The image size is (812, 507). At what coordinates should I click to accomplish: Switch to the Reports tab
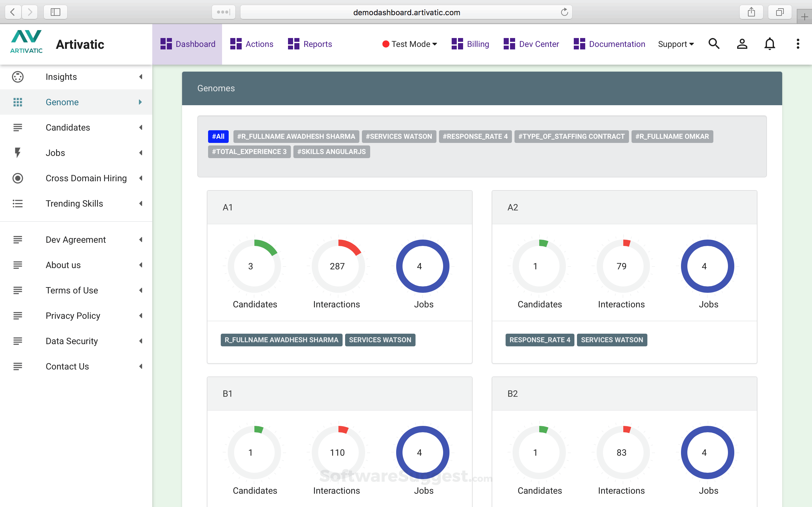point(310,44)
